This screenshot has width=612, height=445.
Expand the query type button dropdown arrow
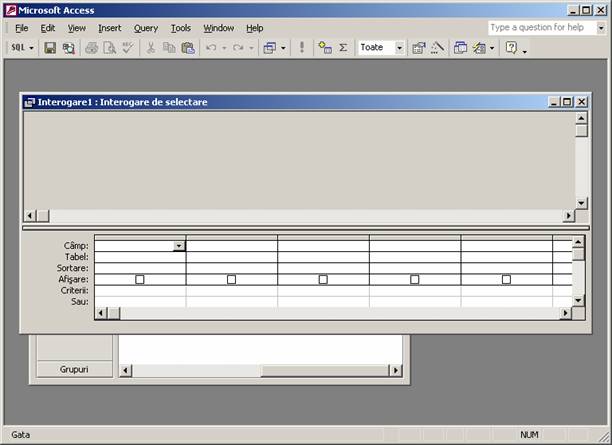[284, 47]
